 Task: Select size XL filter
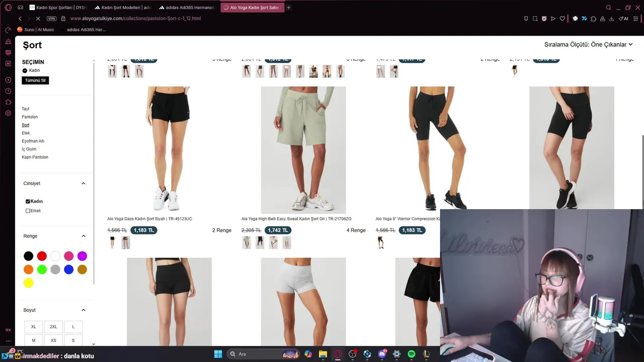click(x=34, y=327)
